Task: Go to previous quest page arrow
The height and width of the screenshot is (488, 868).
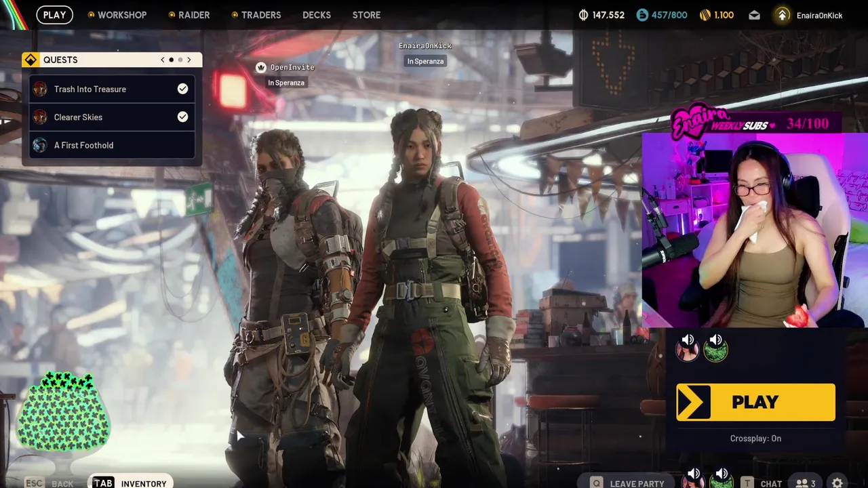Action: (x=163, y=60)
